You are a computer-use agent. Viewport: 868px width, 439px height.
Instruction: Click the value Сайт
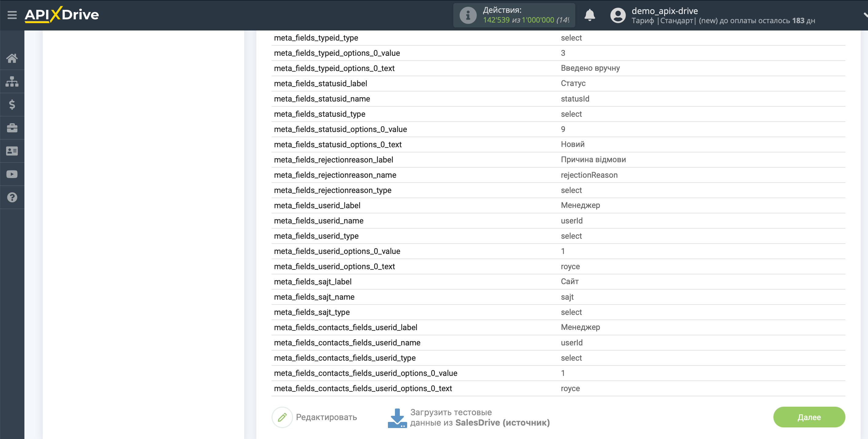570,281
